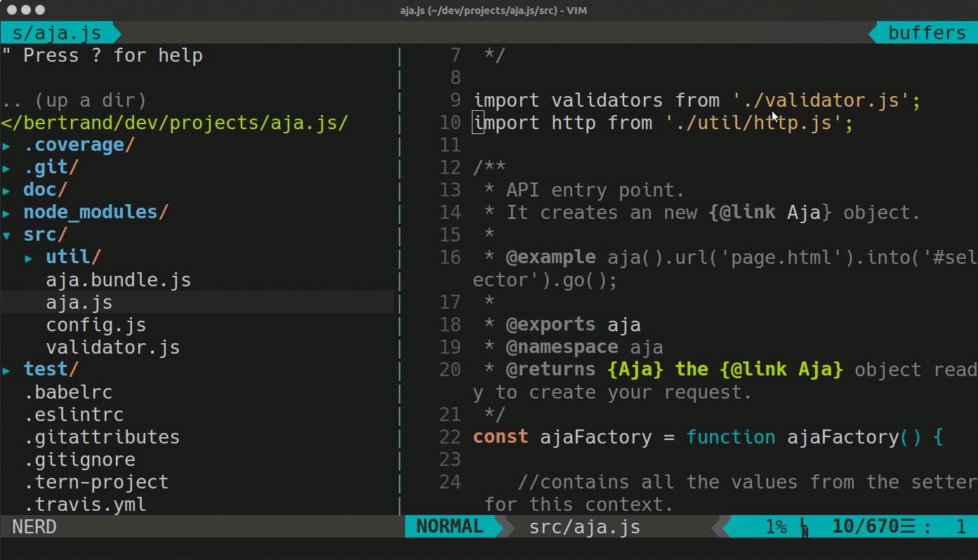
Task: Click the 10/670 line counter
Action: [x=866, y=527]
